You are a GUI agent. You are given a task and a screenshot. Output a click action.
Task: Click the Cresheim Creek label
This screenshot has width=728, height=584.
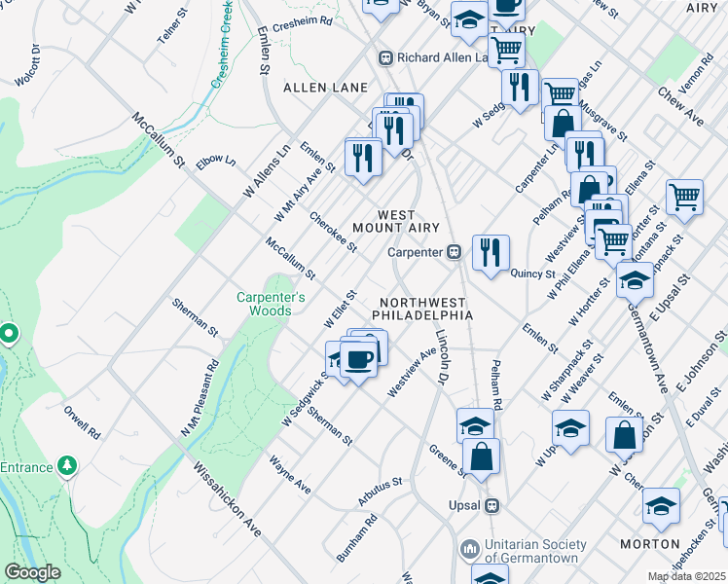tap(222, 45)
